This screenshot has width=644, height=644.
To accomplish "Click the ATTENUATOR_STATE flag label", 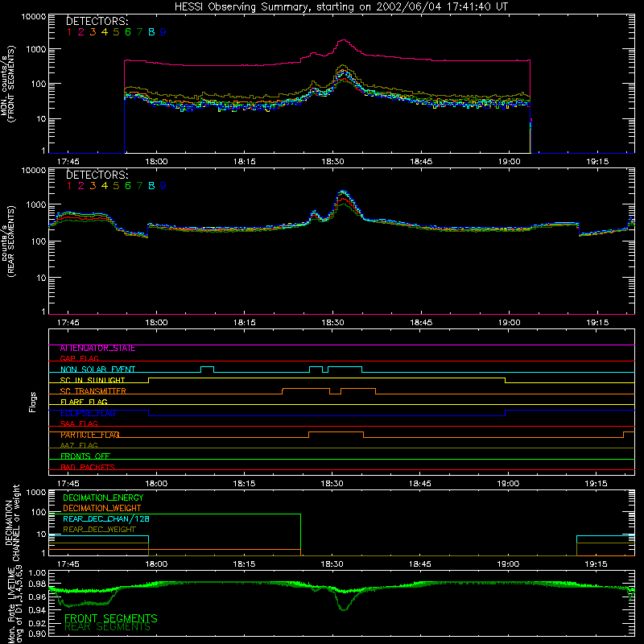I will click(x=97, y=349).
